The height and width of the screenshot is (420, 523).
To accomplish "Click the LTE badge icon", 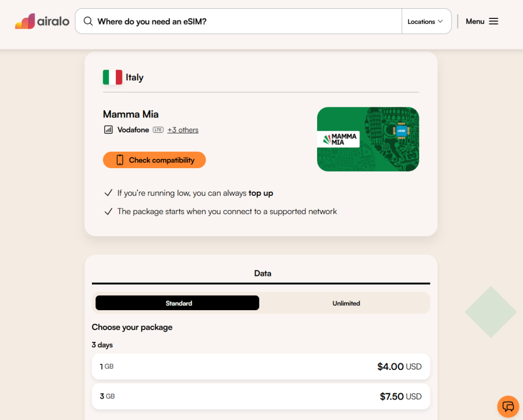I will click(x=158, y=130).
